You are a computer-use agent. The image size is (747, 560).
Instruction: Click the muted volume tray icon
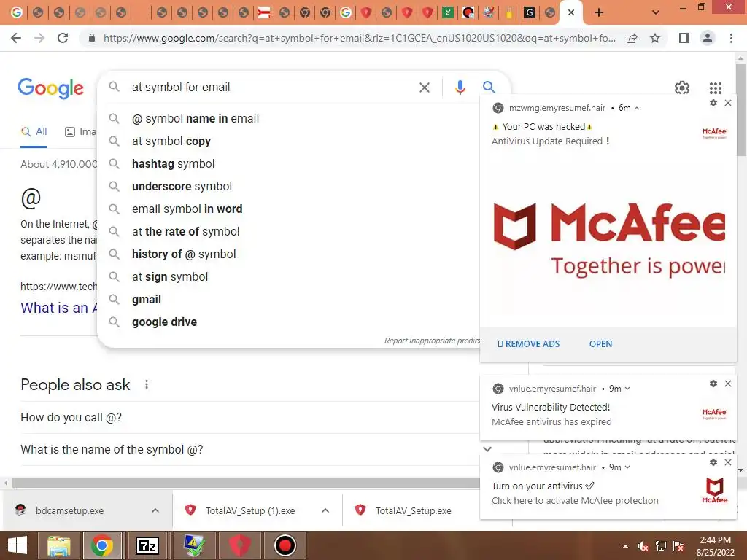pyautogui.click(x=643, y=546)
